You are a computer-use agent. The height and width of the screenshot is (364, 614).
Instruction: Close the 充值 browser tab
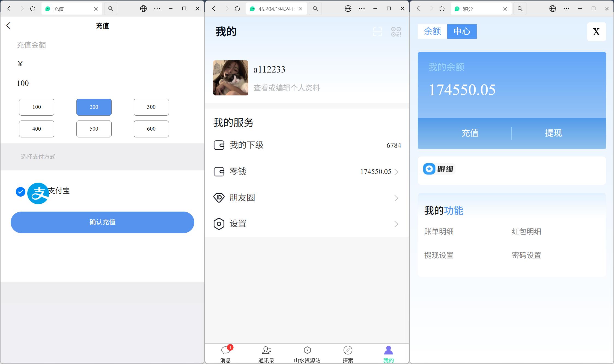click(x=96, y=9)
